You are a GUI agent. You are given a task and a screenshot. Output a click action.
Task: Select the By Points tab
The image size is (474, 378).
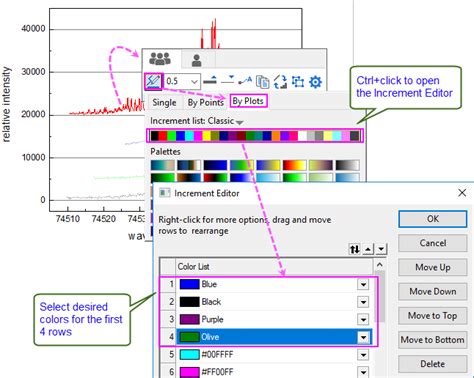click(x=205, y=102)
